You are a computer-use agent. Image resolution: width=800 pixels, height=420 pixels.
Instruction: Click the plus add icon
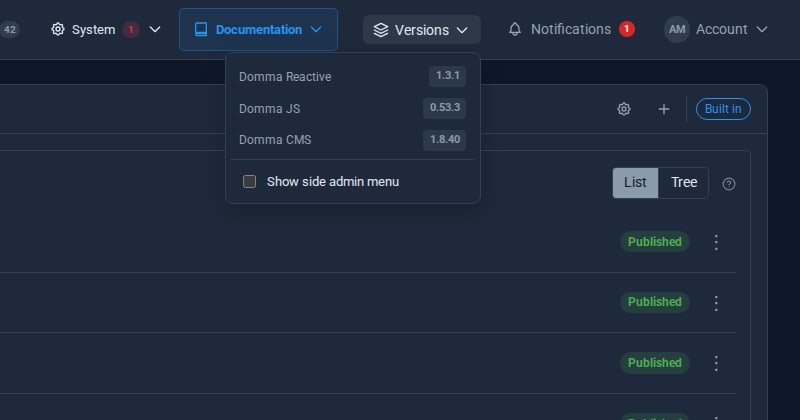663,109
